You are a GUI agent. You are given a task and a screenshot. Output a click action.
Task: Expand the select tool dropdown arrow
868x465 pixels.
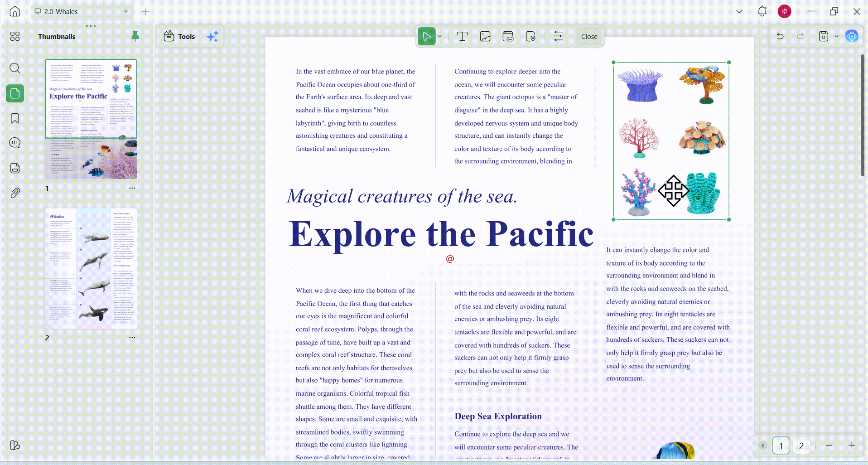[440, 37]
